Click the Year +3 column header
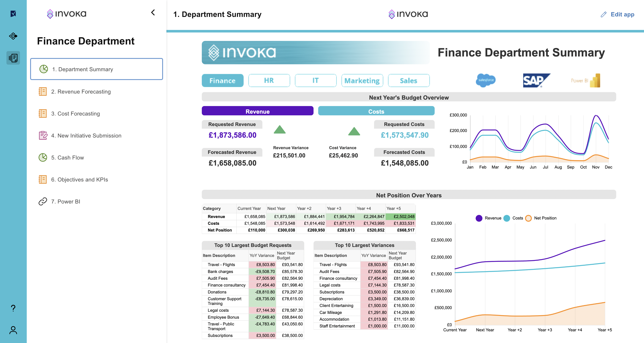This screenshot has height=343, width=644. click(341, 208)
